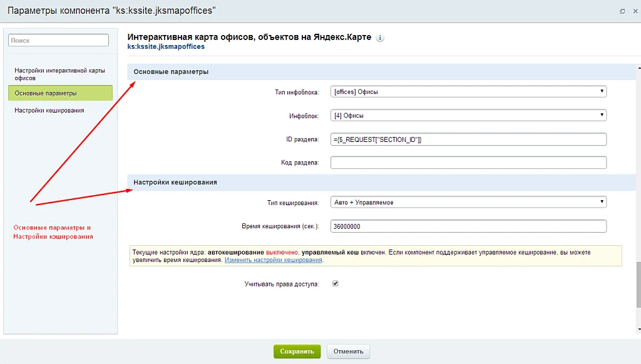The height and width of the screenshot is (364, 641).
Task: Click the 'Настройки кеширования' section header
Action: tap(381, 182)
